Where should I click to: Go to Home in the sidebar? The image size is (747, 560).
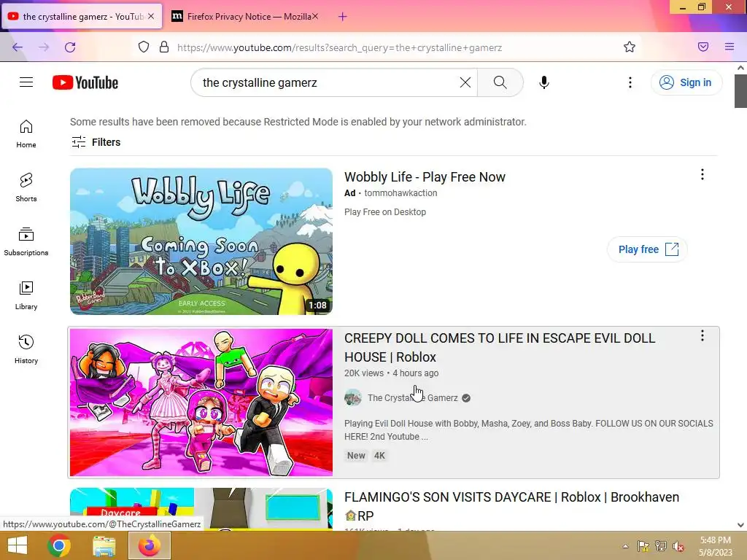click(x=26, y=134)
